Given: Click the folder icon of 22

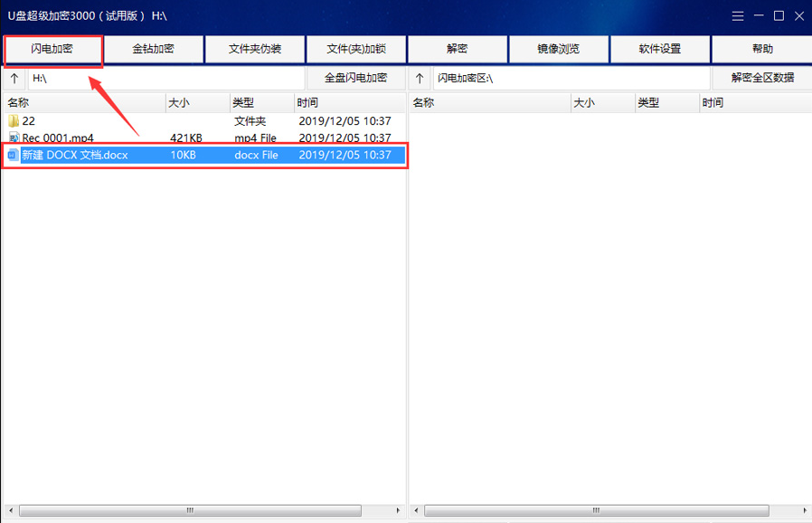Looking at the screenshot, I should pyautogui.click(x=14, y=120).
